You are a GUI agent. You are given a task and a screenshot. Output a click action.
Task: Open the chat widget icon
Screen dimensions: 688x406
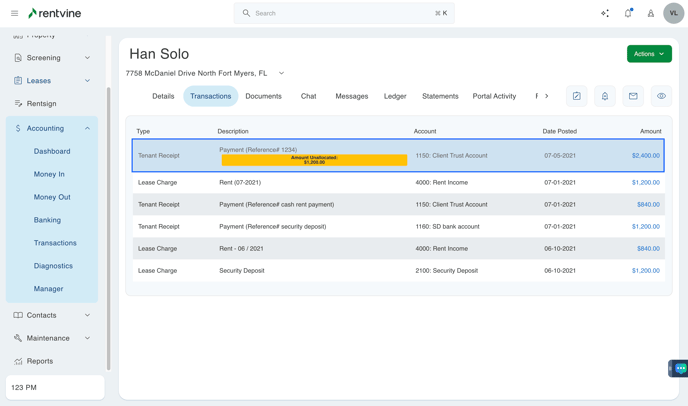pos(679,368)
